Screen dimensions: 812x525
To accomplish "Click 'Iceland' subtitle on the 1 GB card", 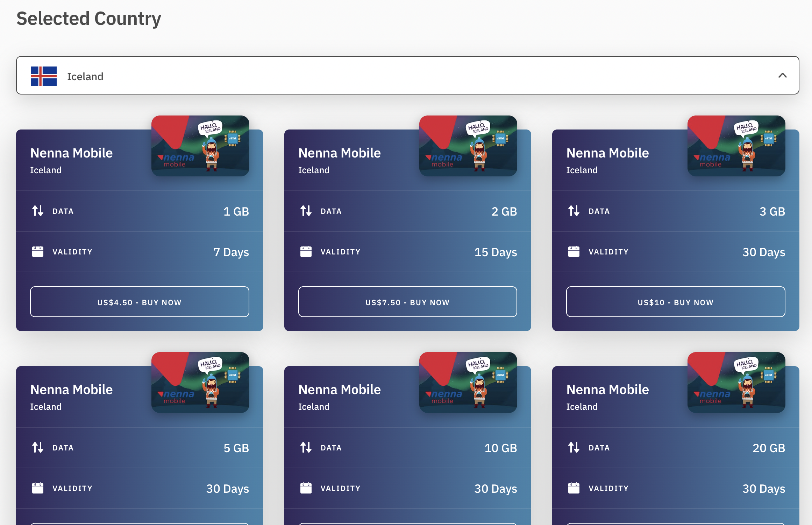I will (46, 170).
